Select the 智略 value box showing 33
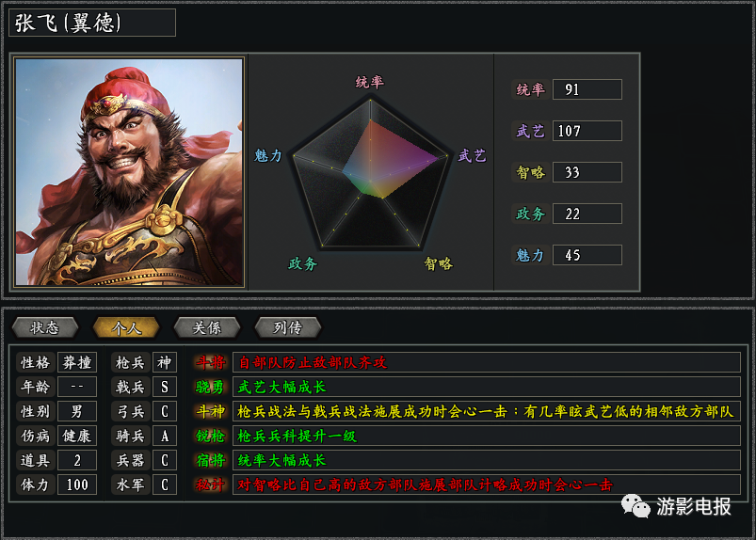 click(x=587, y=172)
